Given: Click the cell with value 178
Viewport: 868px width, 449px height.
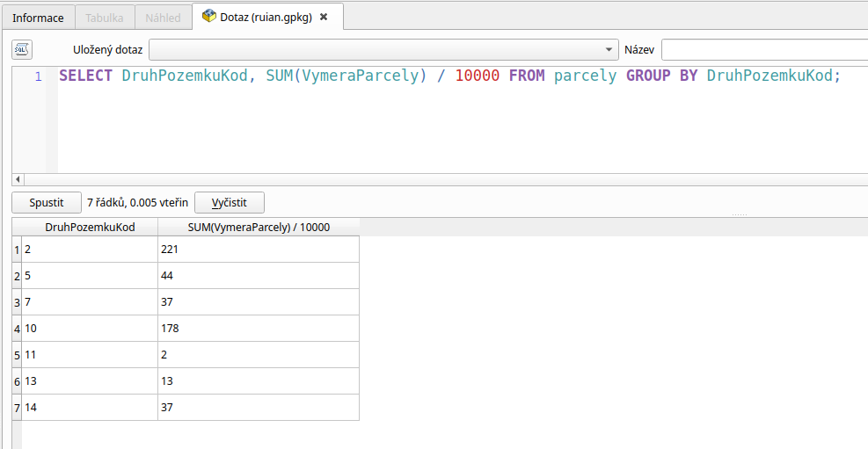Looking at the screenshot, I should (259, 329).
